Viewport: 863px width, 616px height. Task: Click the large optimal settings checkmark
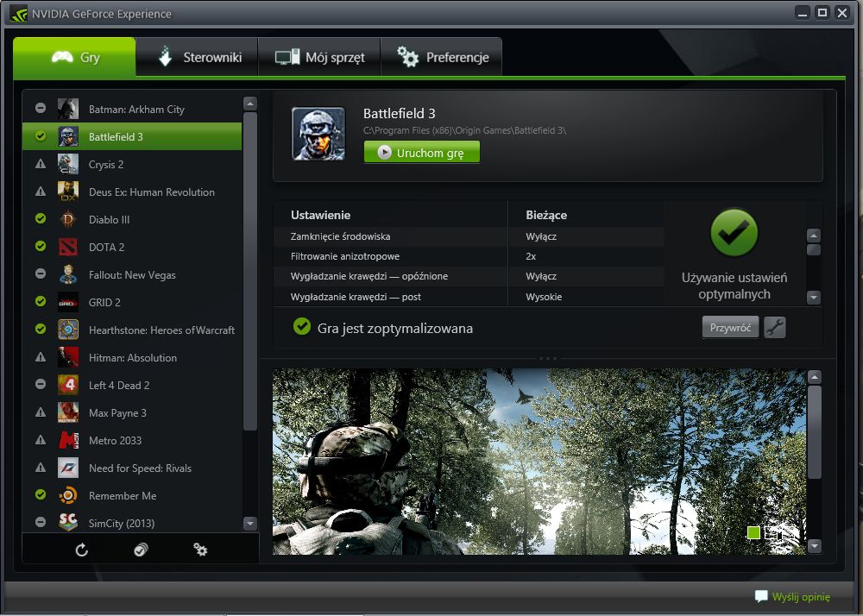coord(734,232)
